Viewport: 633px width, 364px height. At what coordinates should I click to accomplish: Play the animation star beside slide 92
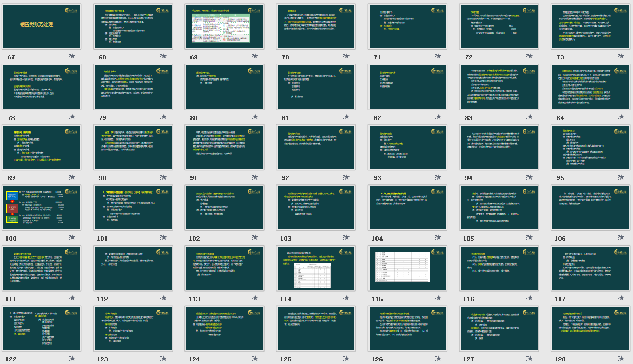(346, 177)
